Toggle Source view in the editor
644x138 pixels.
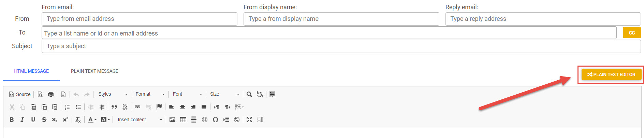pyautogui.click(x=20, y=94)
